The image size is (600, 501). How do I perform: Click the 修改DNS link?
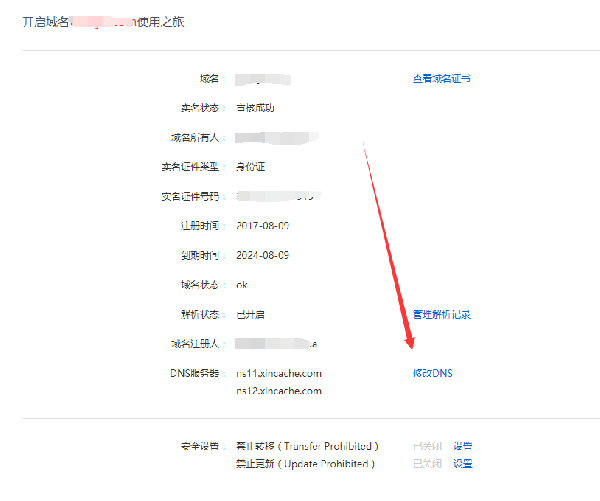click(432, 373)
